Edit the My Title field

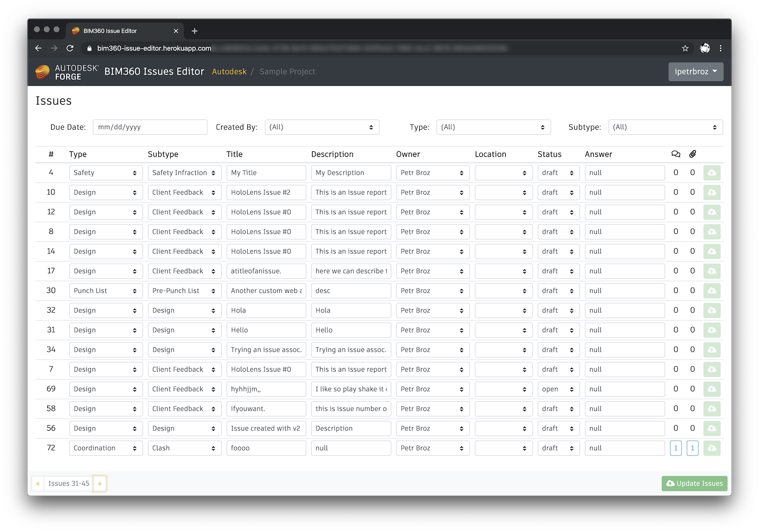(266, 173)
